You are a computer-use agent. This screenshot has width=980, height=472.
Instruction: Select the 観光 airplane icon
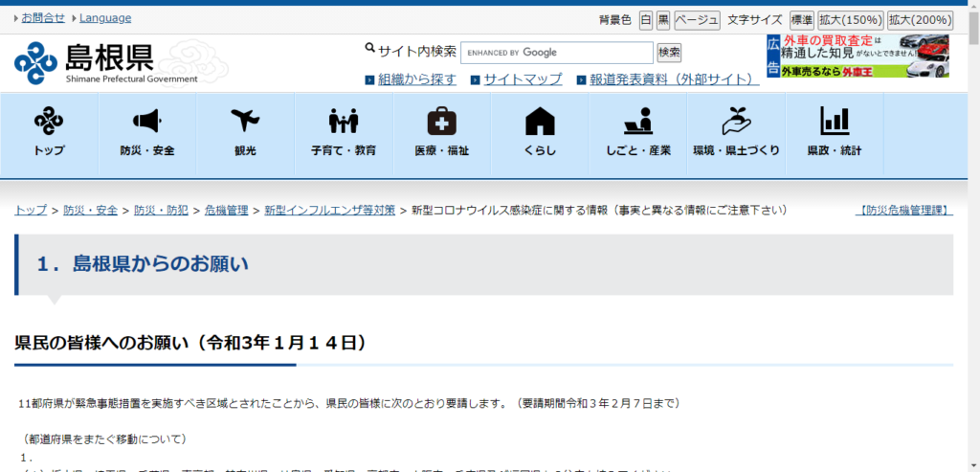[245, 122]
